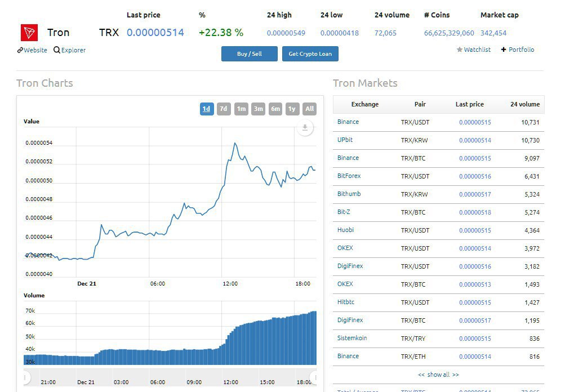This screenshot has width=583, height=392.
Task: Show the All-time chart range
Action: click(309, 109)
